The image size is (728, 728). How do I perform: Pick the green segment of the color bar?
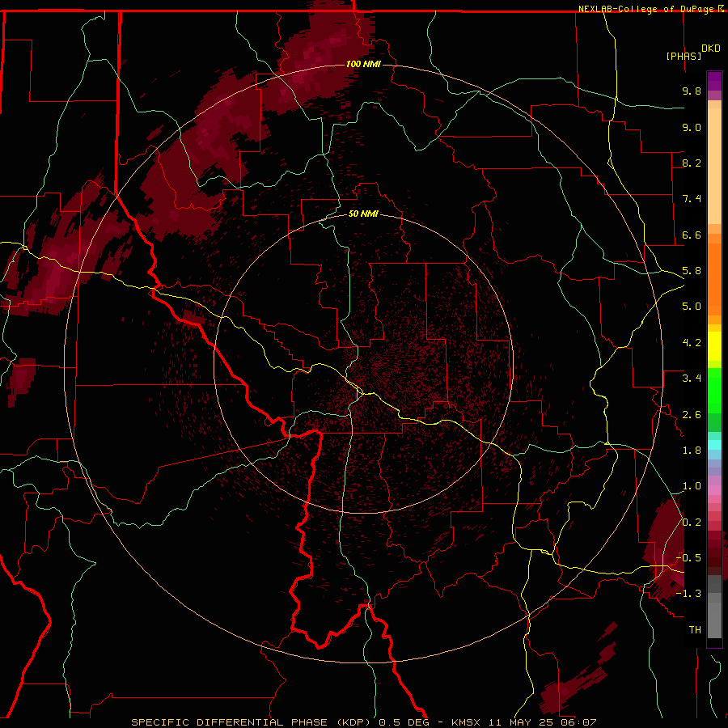[x=714, y=390]
